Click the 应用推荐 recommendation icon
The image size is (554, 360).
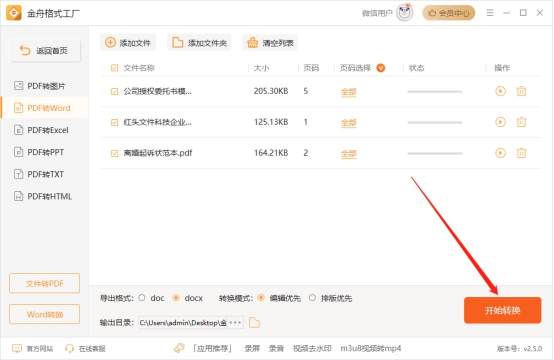coord(179,348)
